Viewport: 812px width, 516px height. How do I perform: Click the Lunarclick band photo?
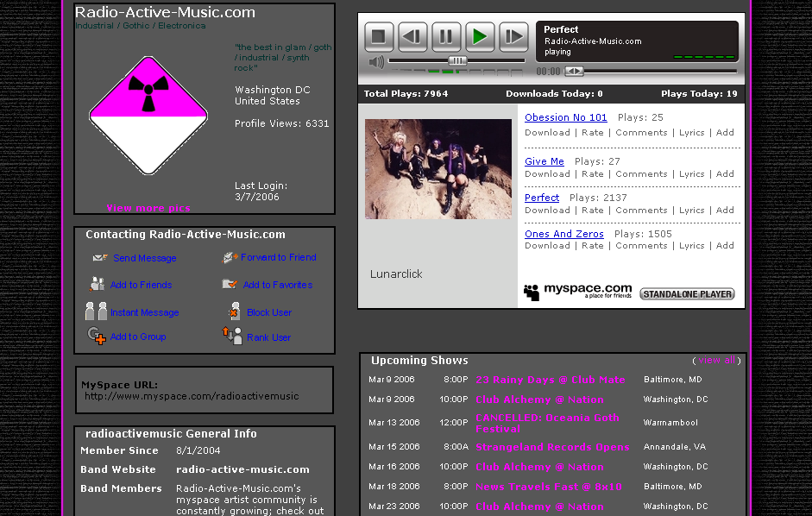pos(438,169)
